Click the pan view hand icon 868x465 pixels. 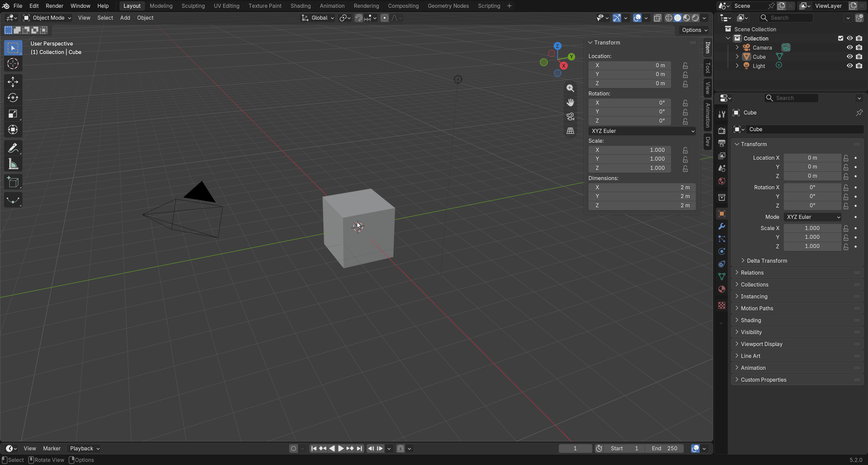point(570,102)
